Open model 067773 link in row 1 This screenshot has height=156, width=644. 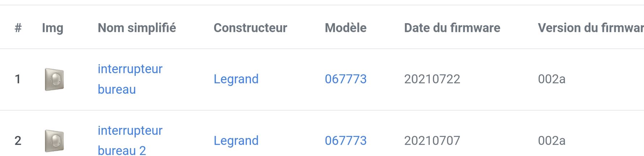pos(346,79)
